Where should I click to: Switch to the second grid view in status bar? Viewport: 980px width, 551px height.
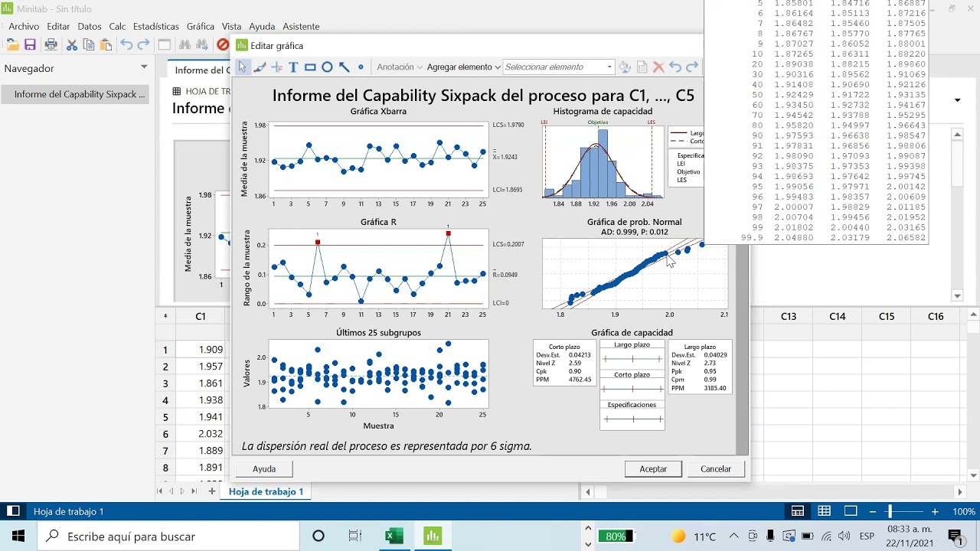pyautogui.click(x=825, y=511)
